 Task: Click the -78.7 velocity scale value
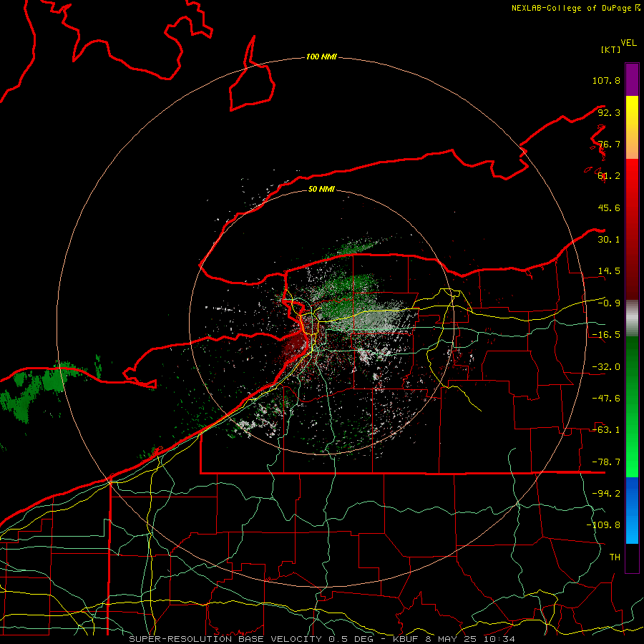click(x=606, y=462)
